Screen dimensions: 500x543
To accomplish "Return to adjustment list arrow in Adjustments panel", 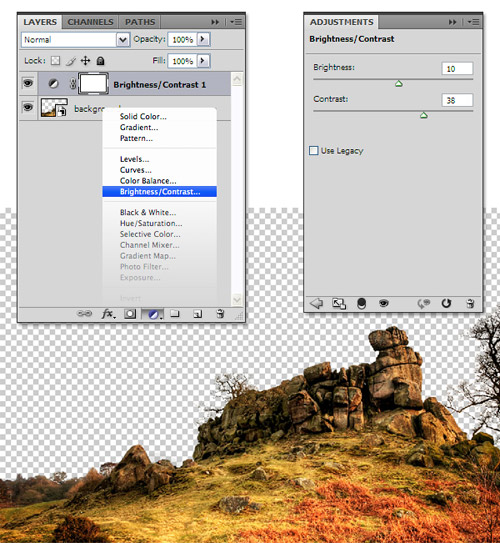I will tap(316, 303).
